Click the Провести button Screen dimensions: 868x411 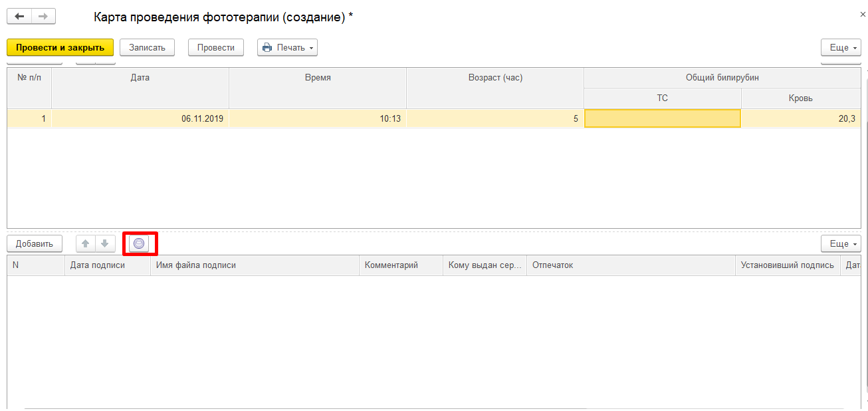(215, 47)
